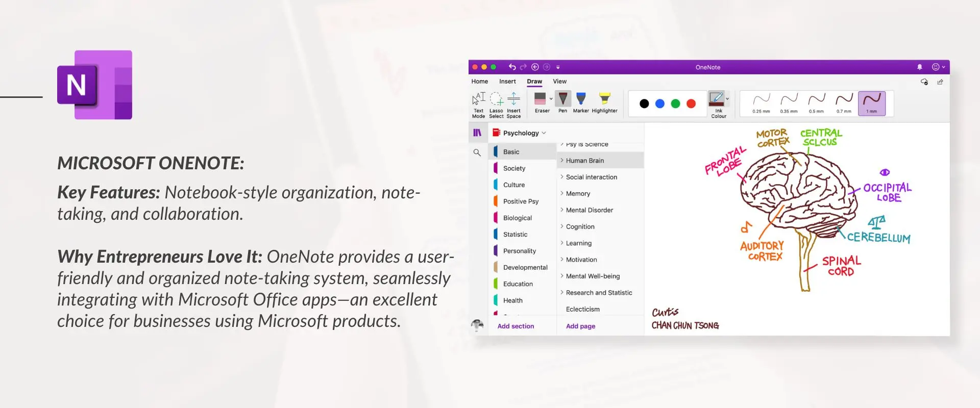Click the smiley feedback icon
Screen dimensions: 980x408
[x=936, y=67]
